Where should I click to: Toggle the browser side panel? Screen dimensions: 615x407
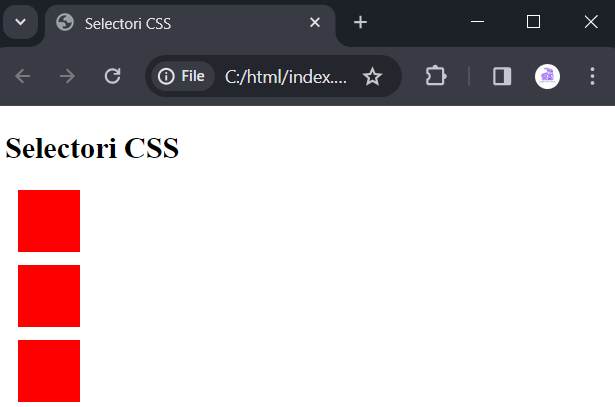(502, 76)
